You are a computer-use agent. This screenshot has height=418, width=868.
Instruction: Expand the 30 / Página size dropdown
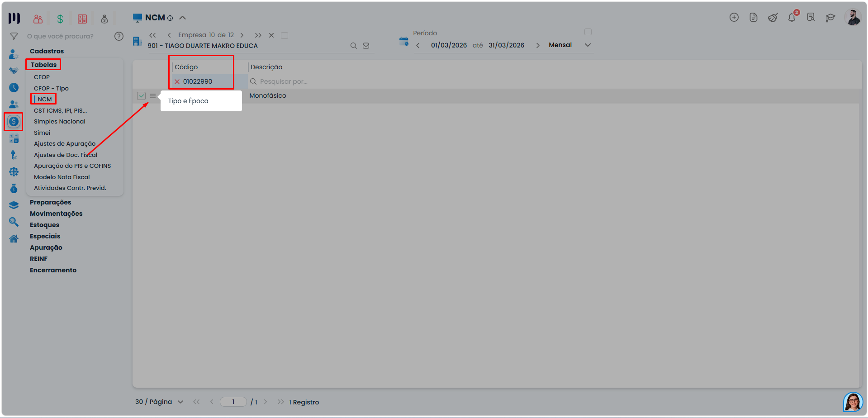pyautogui.click(x=180, y=402)
